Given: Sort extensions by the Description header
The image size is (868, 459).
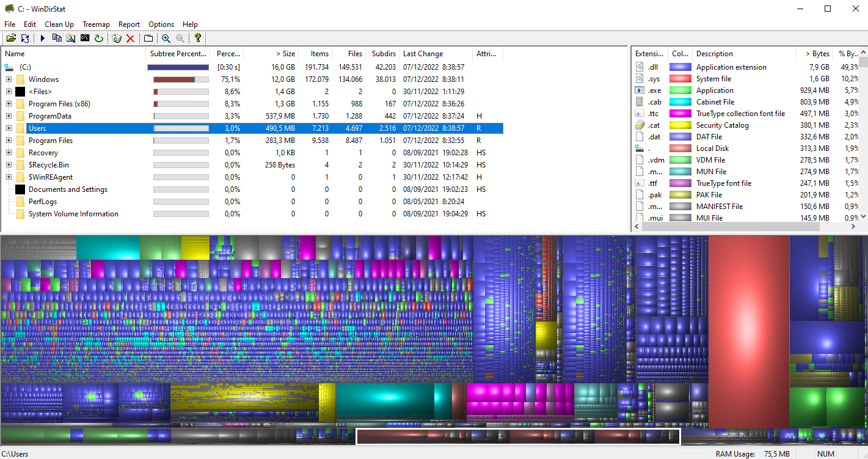Looking at the screenshot, I should [x=744, y=54].
